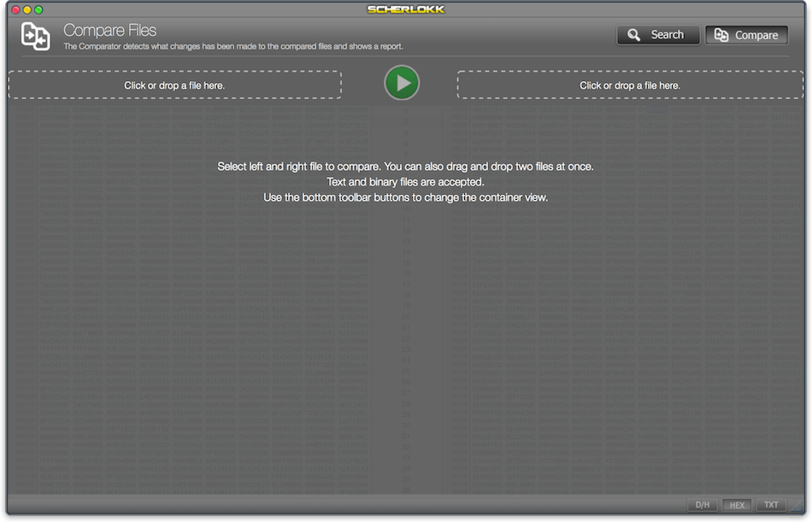Screen dimensions: 812x523
Task: Switch to the TXT container view
Action: [x=771, y=505]
